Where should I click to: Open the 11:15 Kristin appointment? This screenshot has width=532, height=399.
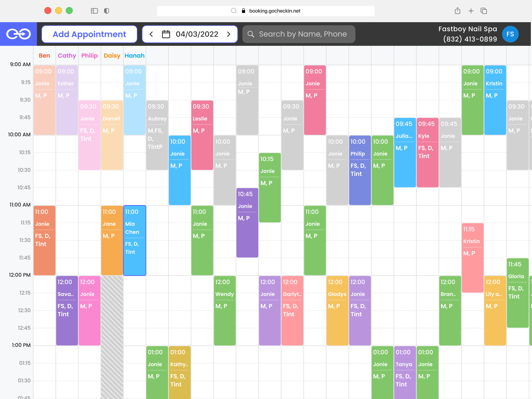(473, 258)
